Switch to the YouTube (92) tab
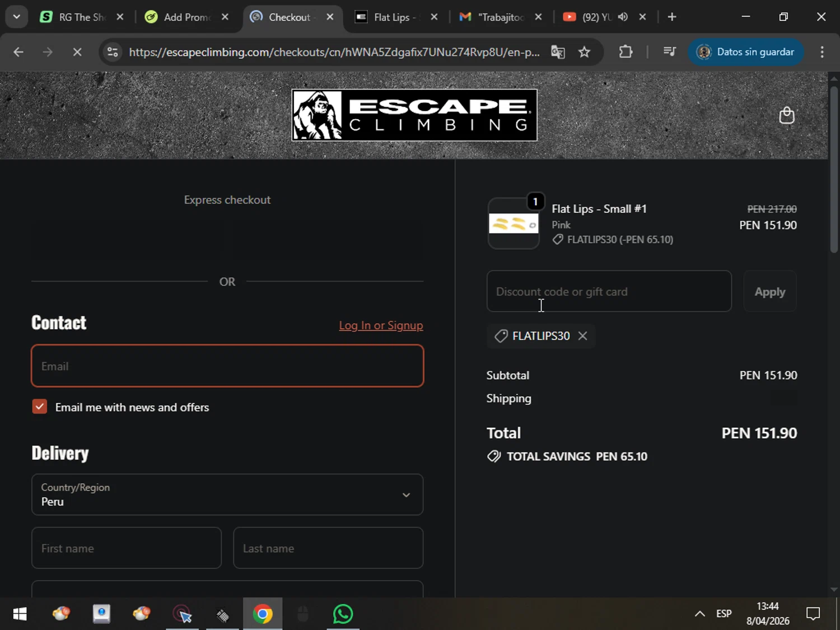Viewport: 840px width, 630px height. pos(598,17)
